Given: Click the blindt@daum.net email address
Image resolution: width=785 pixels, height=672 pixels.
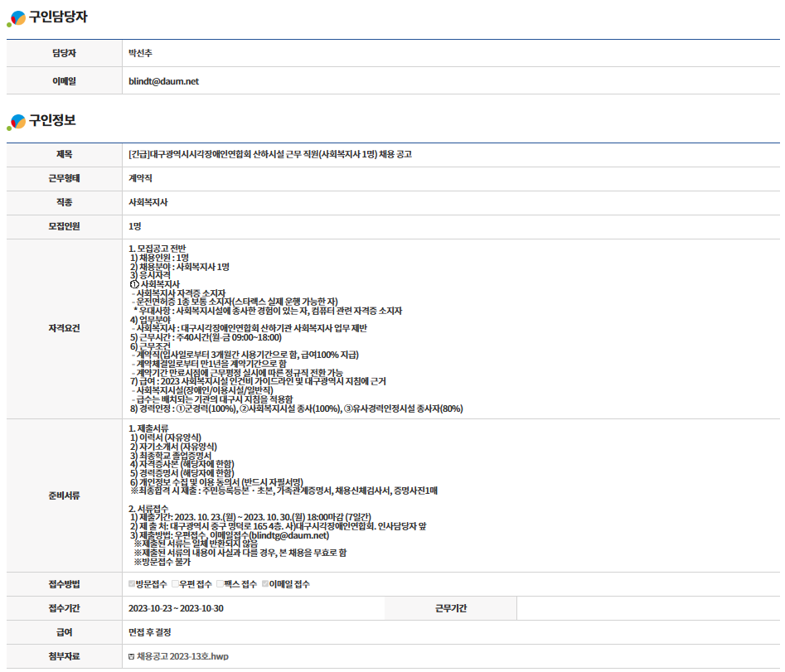Looking at the screenshot, I should click(x=163, y=81).
